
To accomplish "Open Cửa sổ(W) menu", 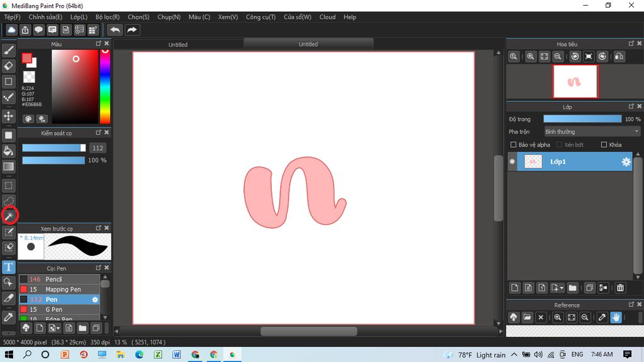I will (x=297, y=17).
